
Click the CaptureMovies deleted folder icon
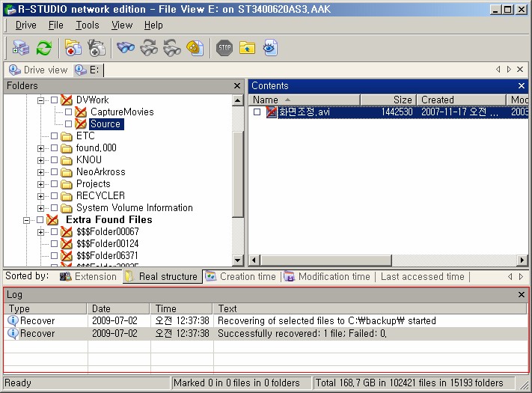tap(81, 112)
